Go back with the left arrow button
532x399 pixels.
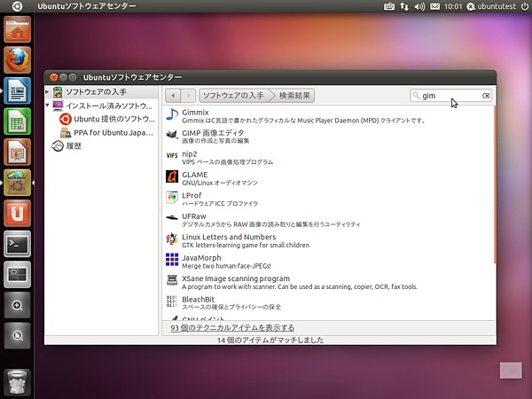click(173, 96)
